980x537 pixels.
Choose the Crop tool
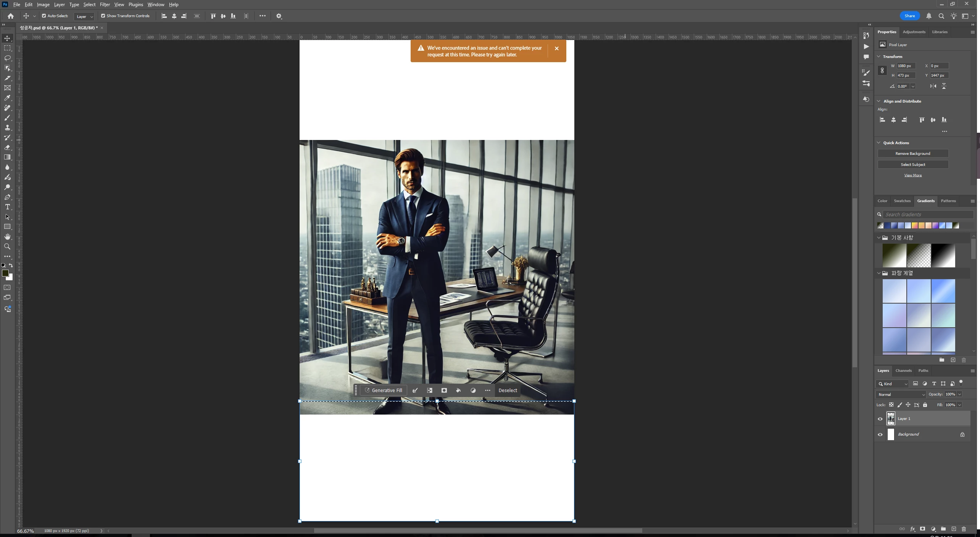pyautogui.click(x=7, y=78)
